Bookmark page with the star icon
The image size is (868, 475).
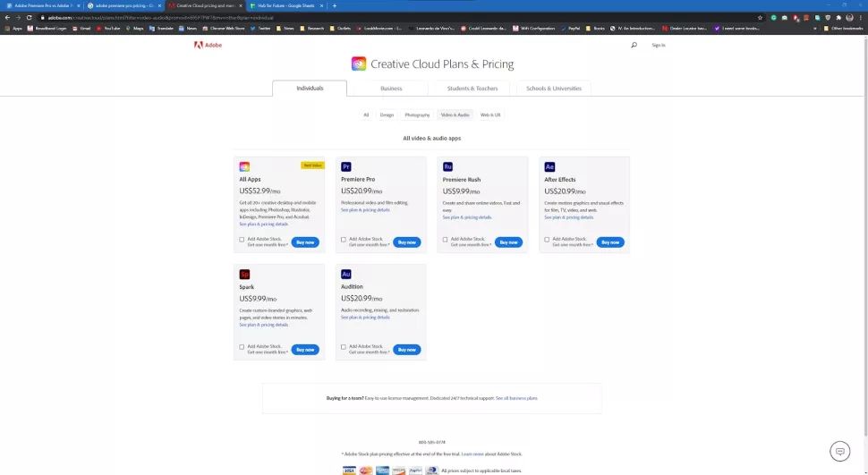click(x=760, y=18)
